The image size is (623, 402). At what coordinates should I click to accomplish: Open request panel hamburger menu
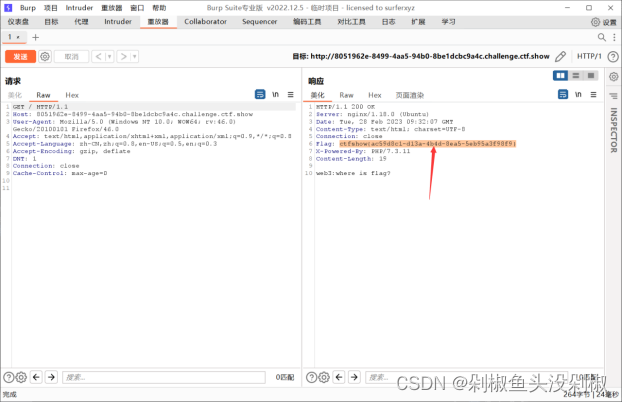(x=290, y=95)
